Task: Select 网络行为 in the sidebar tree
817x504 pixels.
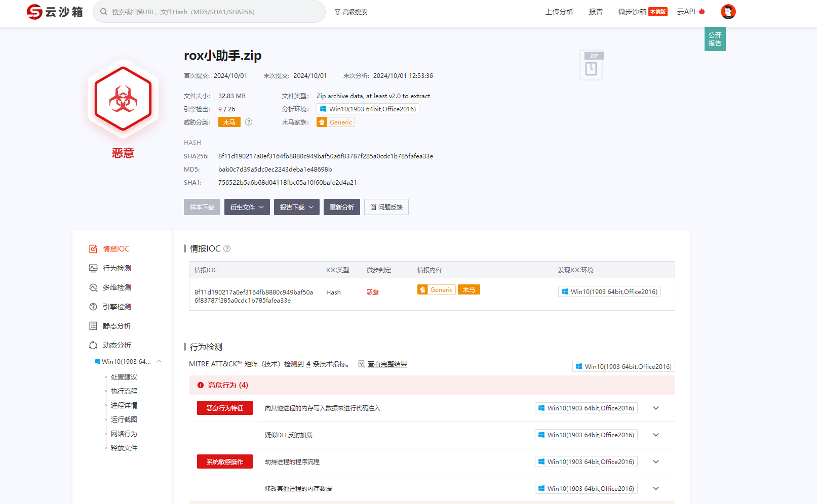Action: pos(124,434)
